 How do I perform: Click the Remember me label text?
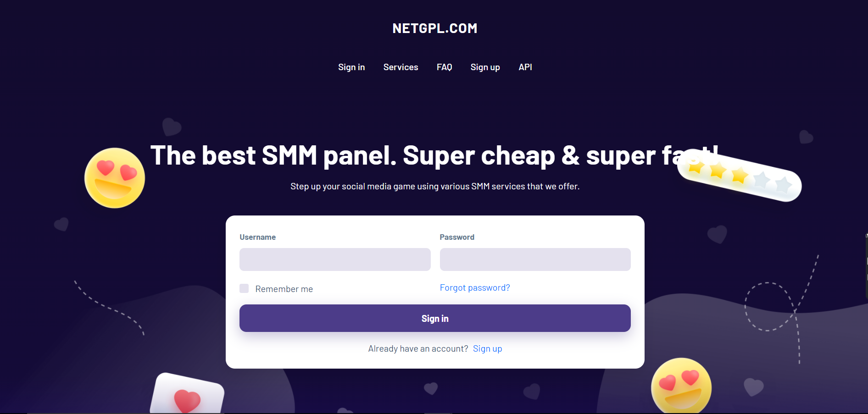(x=284, y=289)
